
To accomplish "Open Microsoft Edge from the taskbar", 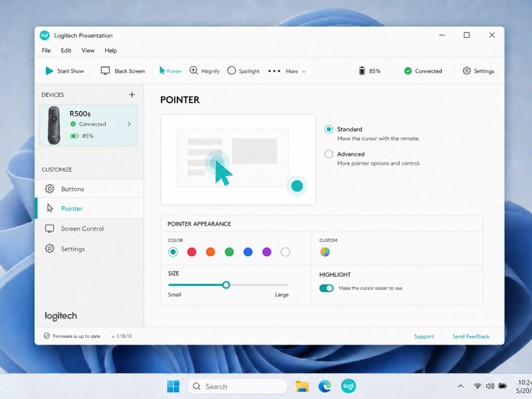I will 325,386.
